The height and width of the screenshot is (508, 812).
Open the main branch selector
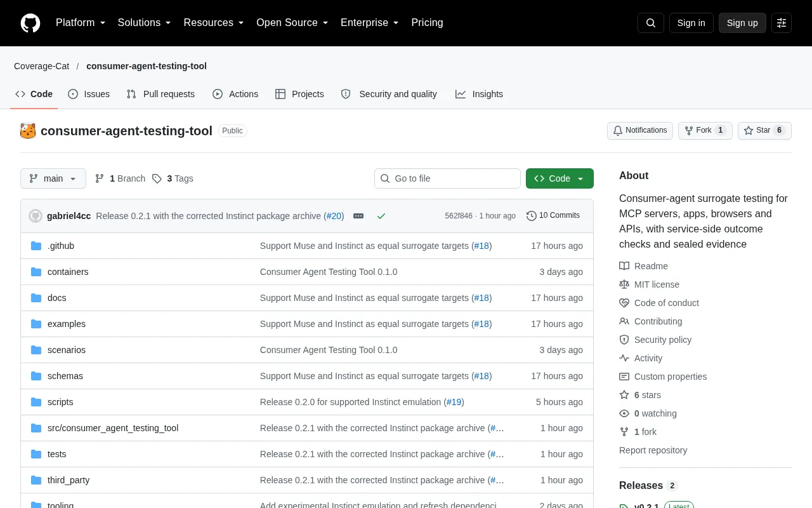[53, 178]
